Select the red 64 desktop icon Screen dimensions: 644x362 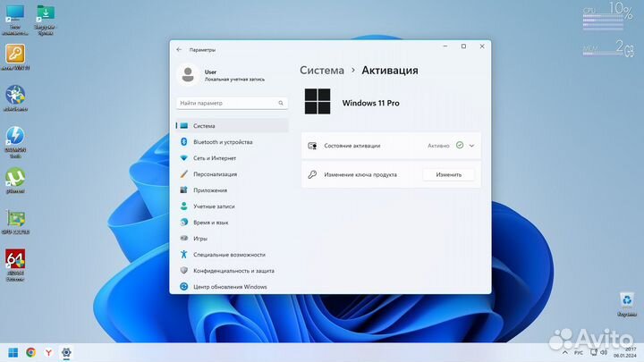point(15,265)
